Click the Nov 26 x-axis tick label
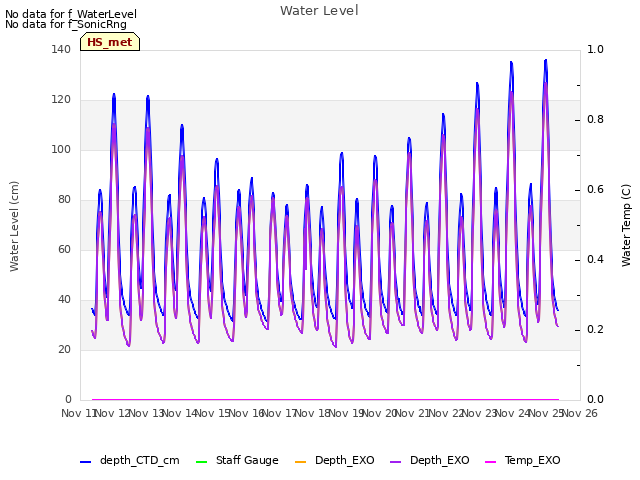 [x=580, y=413]
